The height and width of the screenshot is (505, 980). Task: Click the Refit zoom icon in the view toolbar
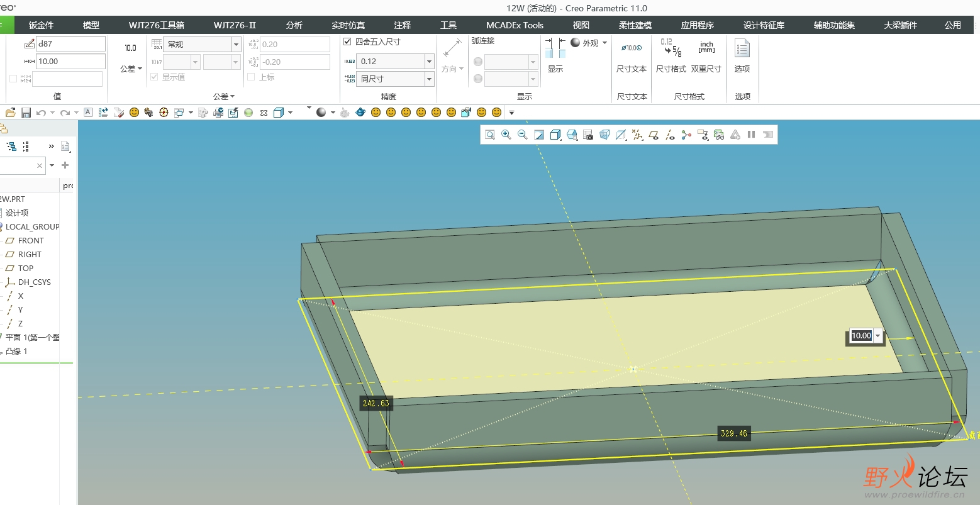[x=490, y=135]
